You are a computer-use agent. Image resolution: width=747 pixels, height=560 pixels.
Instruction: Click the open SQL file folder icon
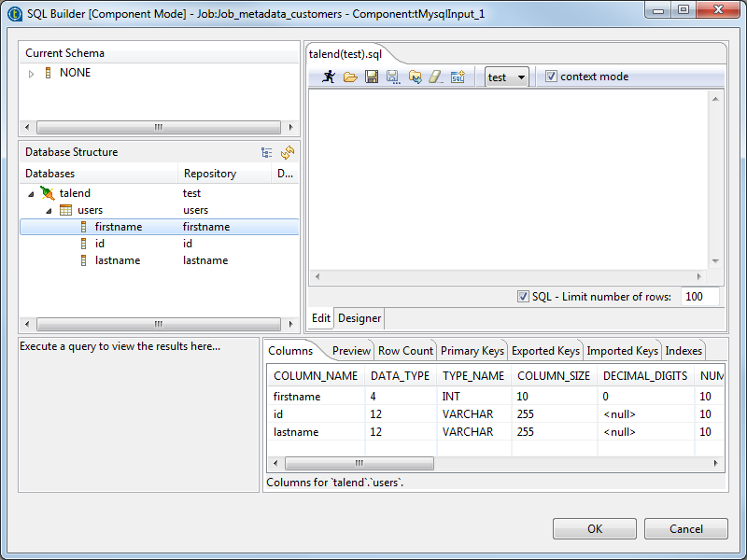click(350, 77)
